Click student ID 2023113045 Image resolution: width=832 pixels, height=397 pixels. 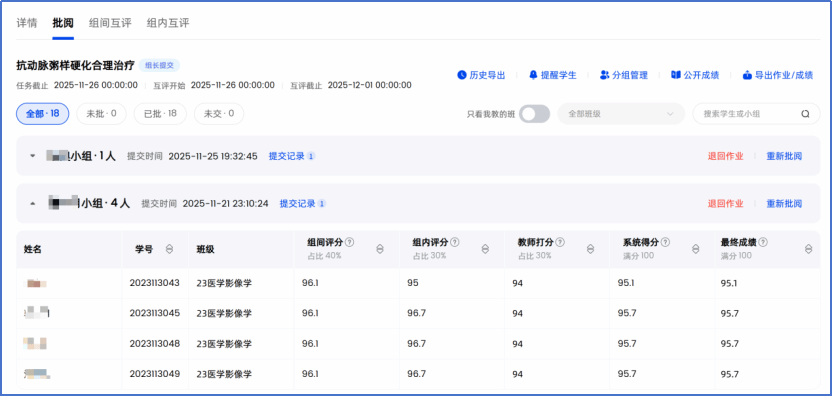[154, 313]
